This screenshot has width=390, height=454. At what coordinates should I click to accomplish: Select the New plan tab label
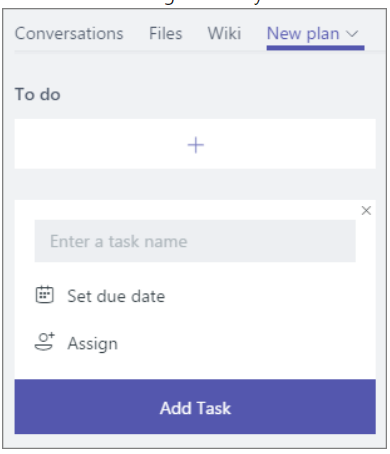pyautogui.click(x=303, y=34)
